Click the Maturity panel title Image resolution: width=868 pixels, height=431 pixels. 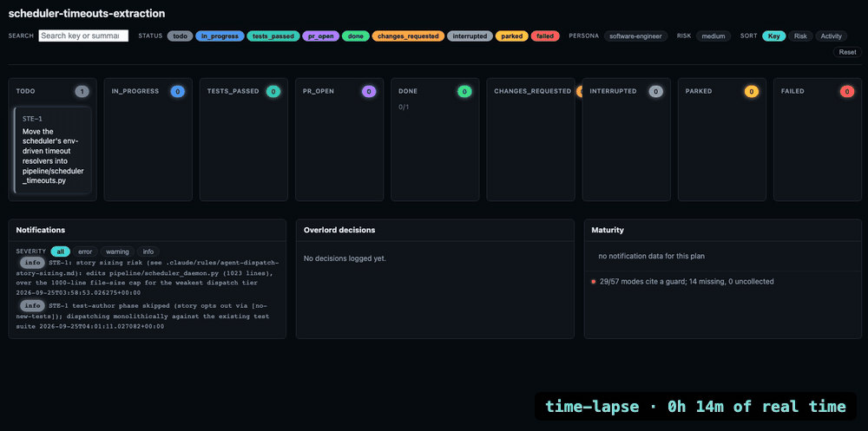point(608,230)
